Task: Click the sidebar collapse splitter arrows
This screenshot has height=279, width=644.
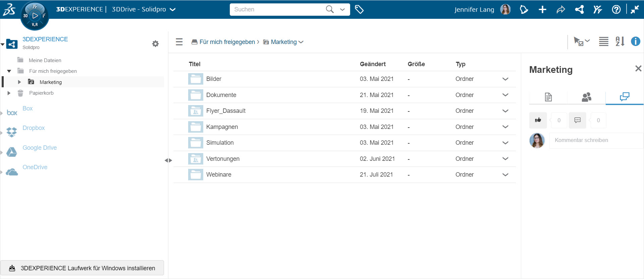Action: point(168,160)
